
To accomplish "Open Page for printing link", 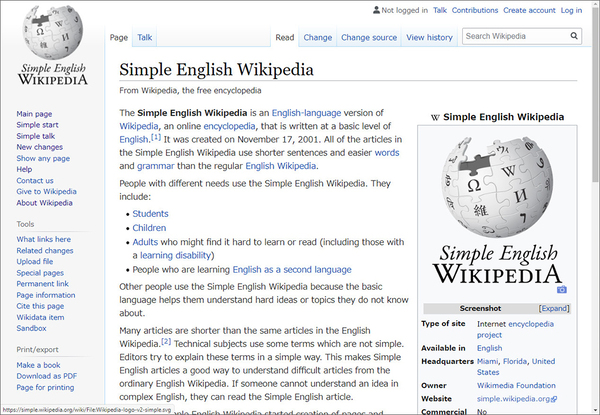I will click(45, 387).
